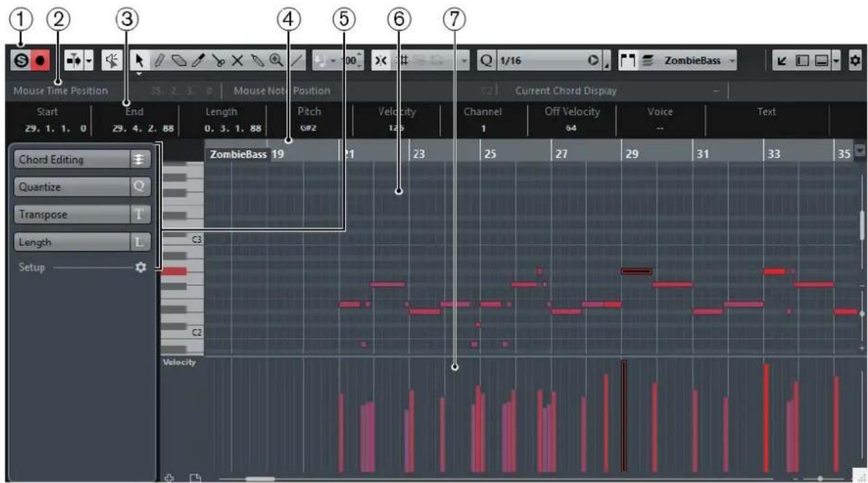This screenshot has height=483, width=868.
Task: Select the Glue tool
Action: 256,61
